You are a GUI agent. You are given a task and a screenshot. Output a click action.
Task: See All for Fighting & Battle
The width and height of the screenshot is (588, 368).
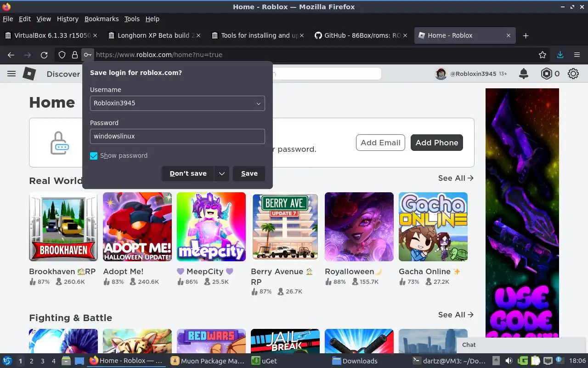[x=456, y=315]
